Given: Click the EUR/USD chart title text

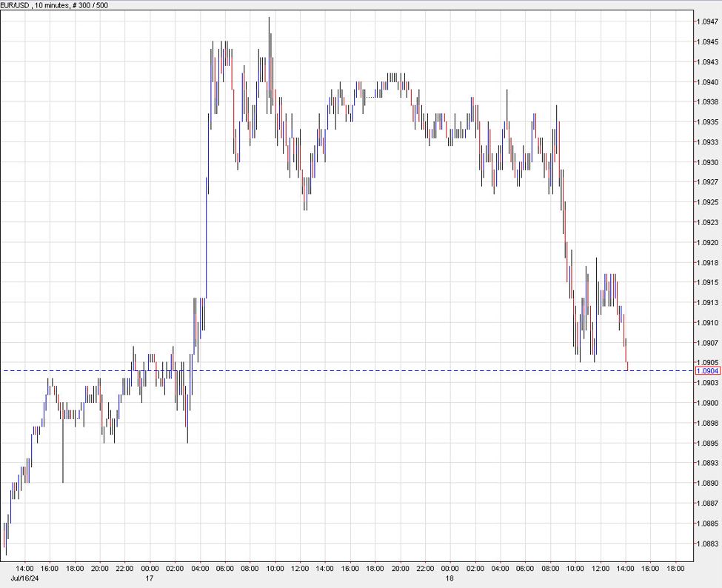Looking at the screenshot, I should click(55, 5).
